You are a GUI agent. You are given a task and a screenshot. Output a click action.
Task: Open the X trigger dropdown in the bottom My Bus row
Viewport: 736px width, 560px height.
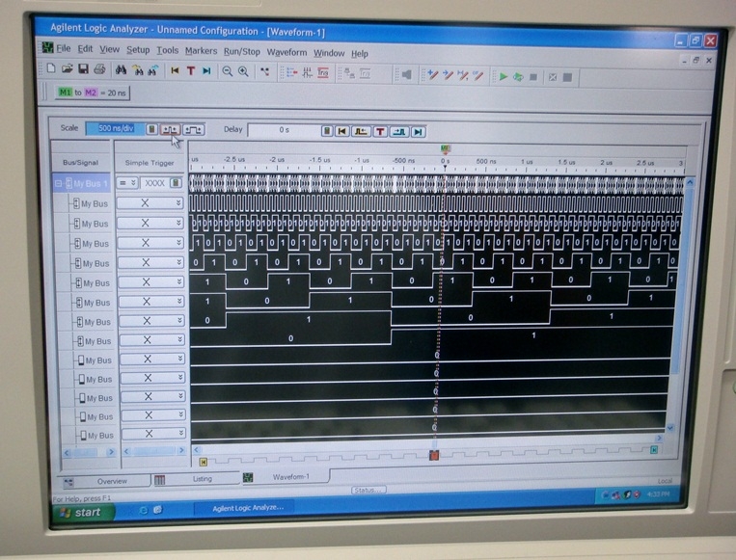pos(180,433)
